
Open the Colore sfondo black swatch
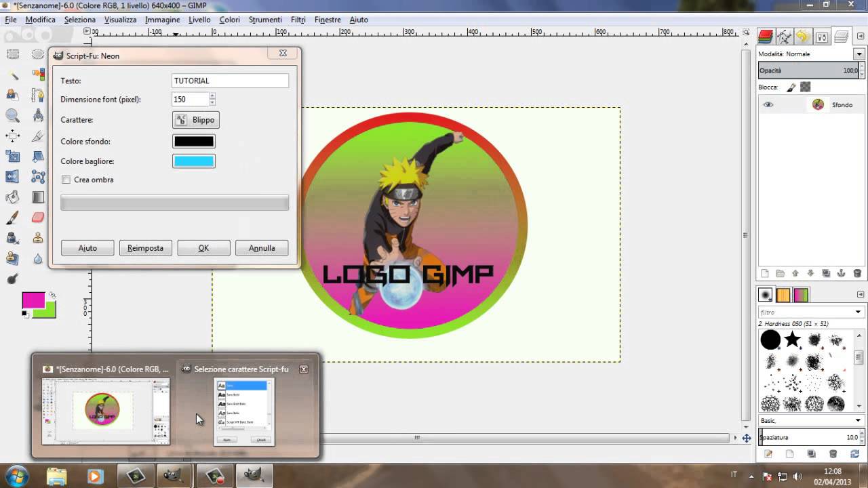pos(194,141)
